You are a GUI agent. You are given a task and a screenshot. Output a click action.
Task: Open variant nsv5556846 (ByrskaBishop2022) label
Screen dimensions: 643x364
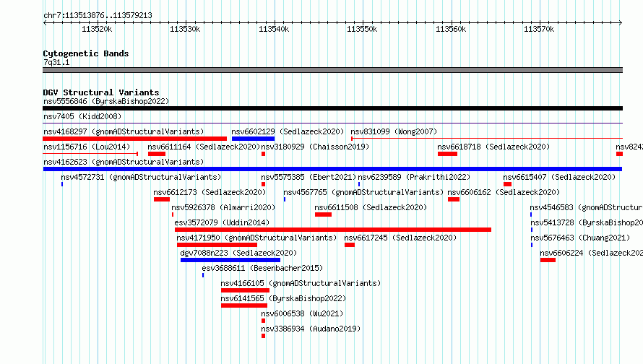(x=106, y=101)
